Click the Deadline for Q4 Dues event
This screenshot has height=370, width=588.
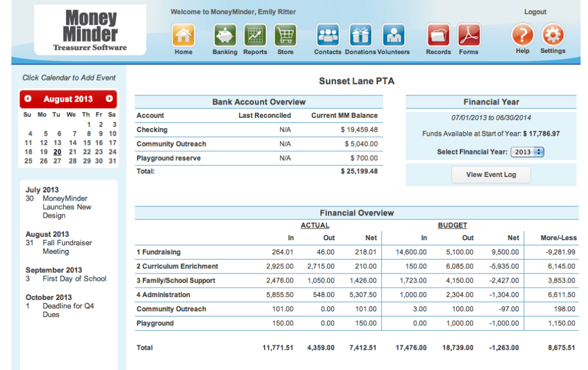click(68, 310)
